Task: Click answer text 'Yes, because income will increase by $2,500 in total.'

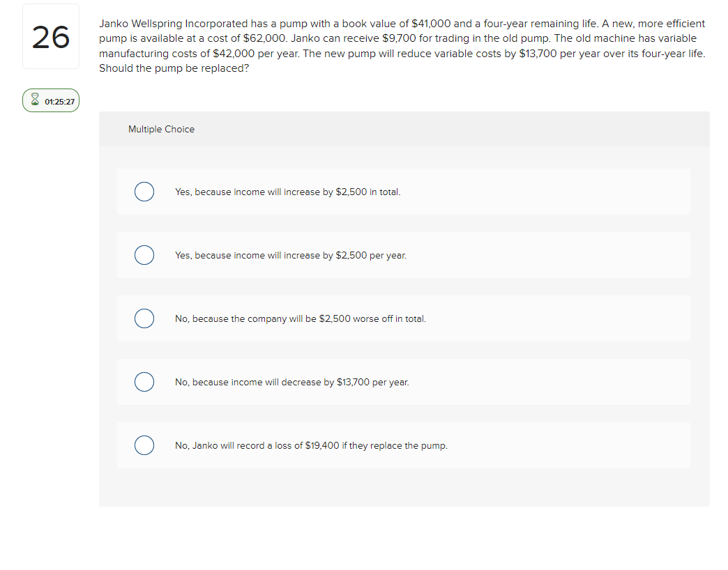Action: tap(287, 192)
